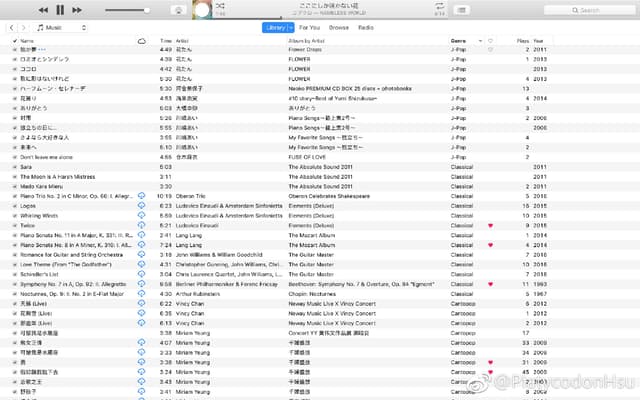Image resolution: width=640 pixels, height=400 pixels.
Task: Switch to the For You tab
Action: point(310,28)
